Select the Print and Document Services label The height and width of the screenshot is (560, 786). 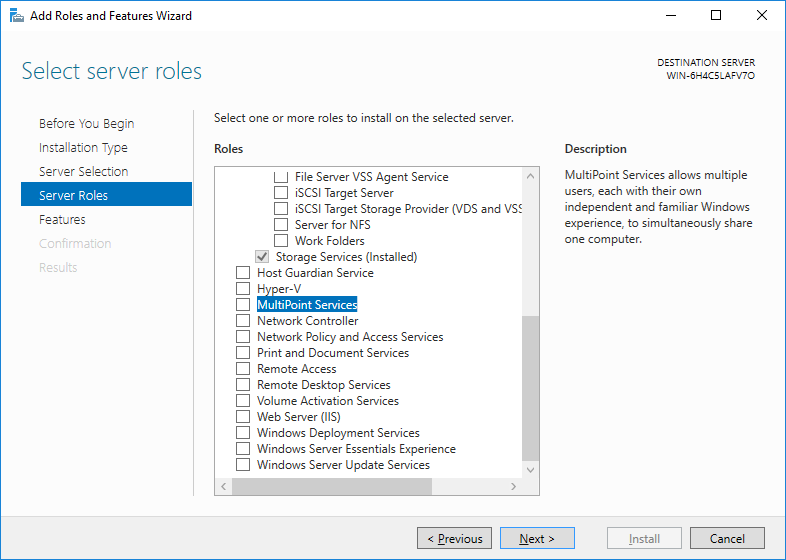point(333,353)
